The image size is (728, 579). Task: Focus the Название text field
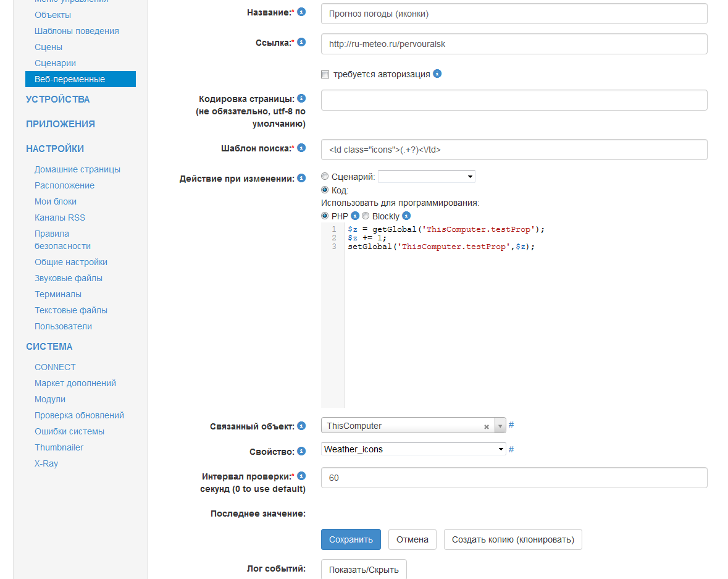(x=514, y=14)
